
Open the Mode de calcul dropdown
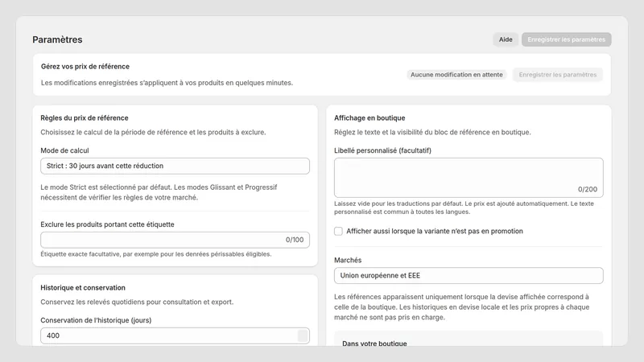point(175,166)
